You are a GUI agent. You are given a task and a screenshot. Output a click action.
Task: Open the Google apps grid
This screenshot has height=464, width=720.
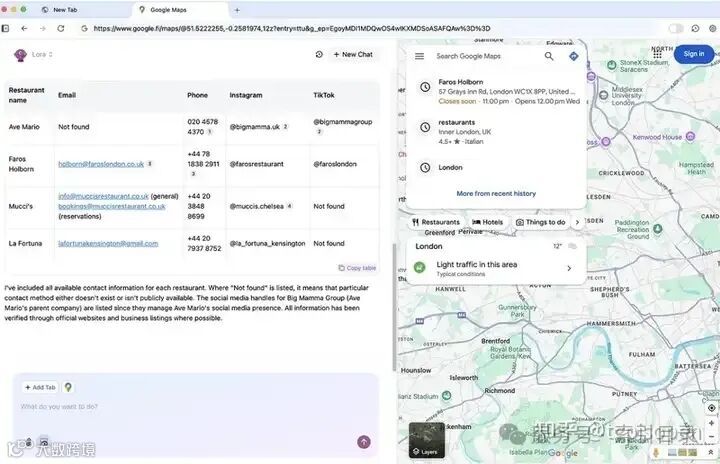point(658,54)
